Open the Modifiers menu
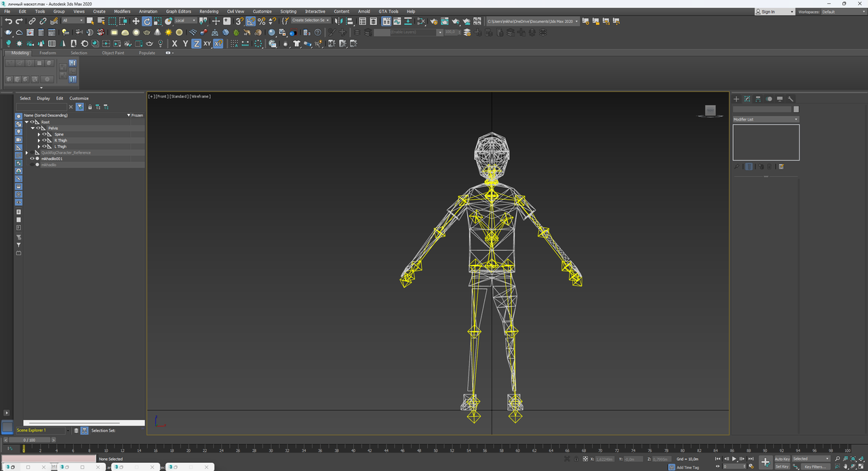This screenshot has width=868, height=471. click(x=122, y=12)
